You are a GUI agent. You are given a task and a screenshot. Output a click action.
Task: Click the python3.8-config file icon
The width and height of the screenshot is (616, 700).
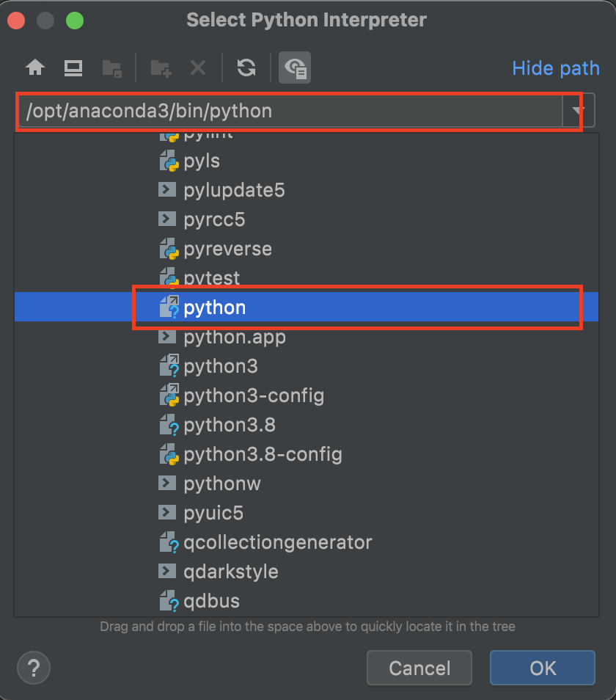coord(169,454)
